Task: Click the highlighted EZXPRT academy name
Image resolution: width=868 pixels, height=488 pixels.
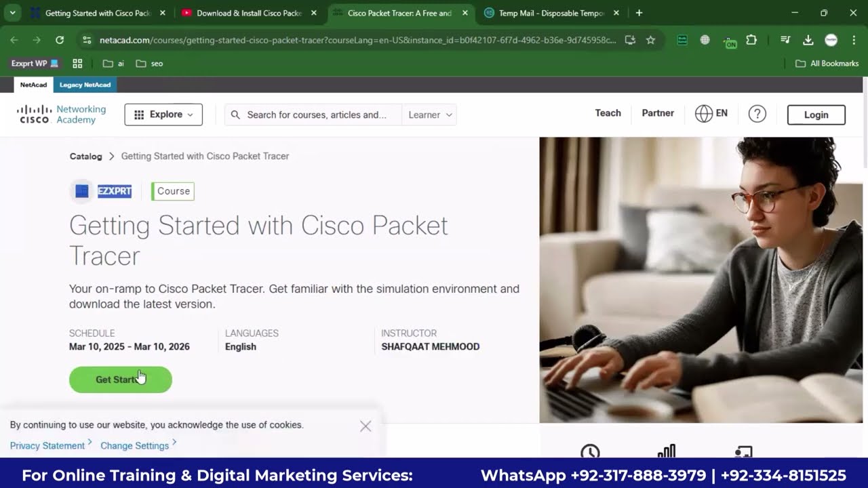Action: tap(115, 191)
